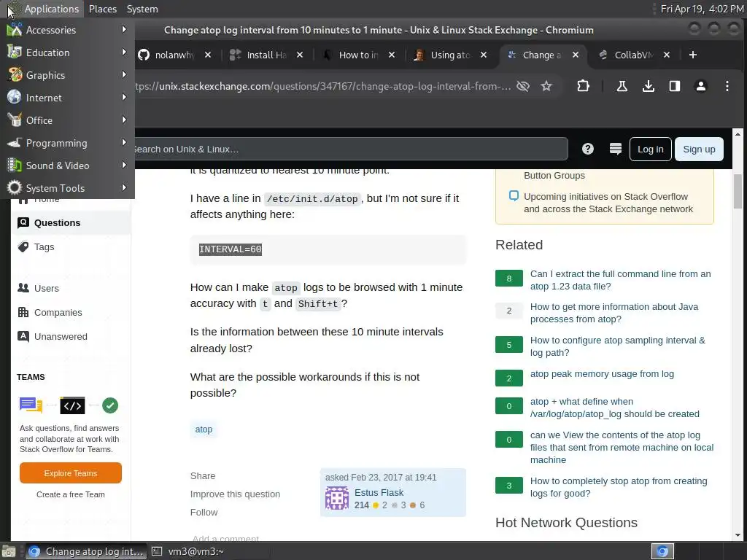This screenshot has width=747, height=560.
Task: Click the scrollbar down arrow
Action: pos(738,535)
